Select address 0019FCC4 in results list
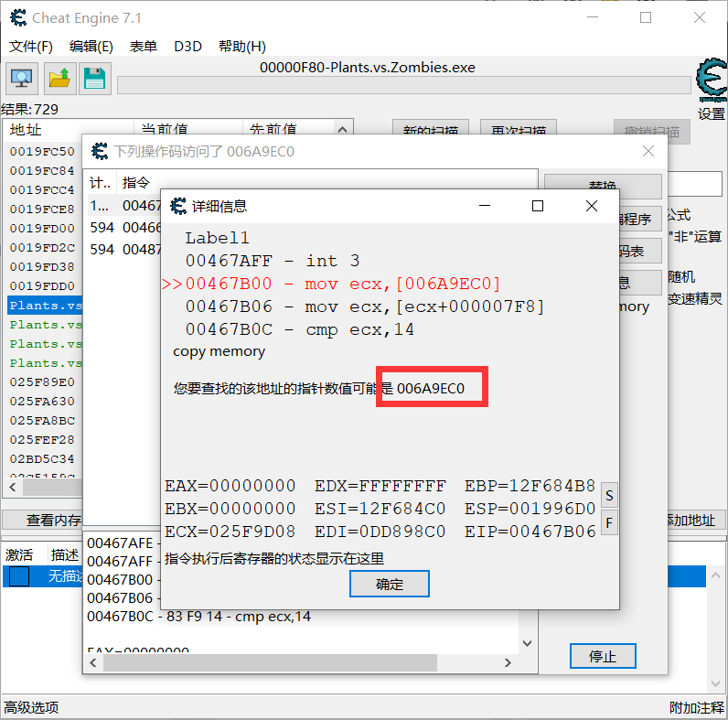728x720 pixels. pyautogui.click(x=42, y=189)
